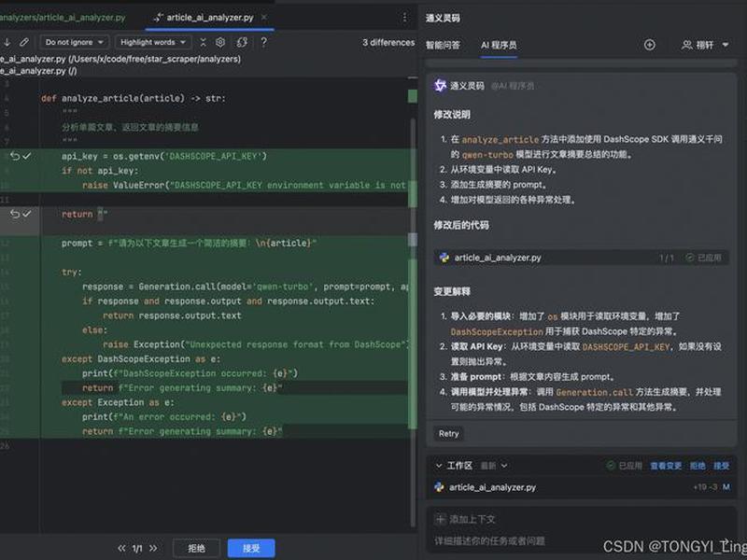Click the '+19 -3' change count
The height and width of the screenshot is (560, 747).
coord(705,487)
